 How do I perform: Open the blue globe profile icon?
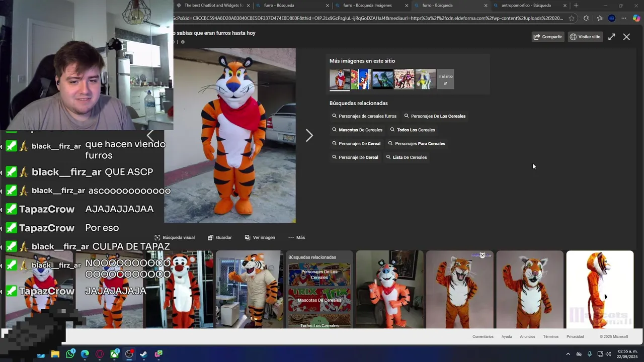612,18
